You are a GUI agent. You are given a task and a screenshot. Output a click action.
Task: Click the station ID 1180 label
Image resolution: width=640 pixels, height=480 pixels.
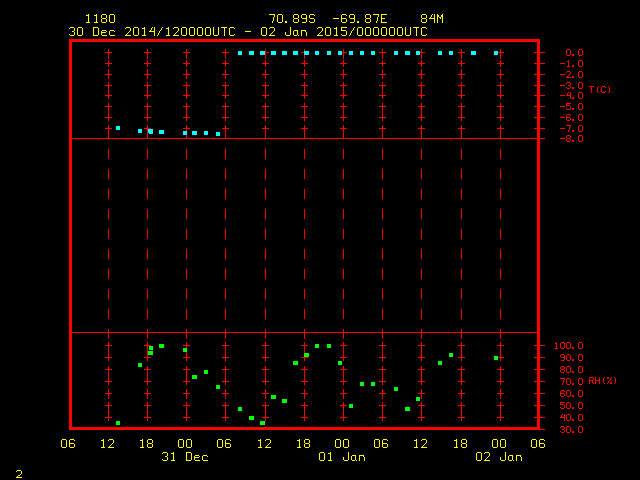coord(100,19)
